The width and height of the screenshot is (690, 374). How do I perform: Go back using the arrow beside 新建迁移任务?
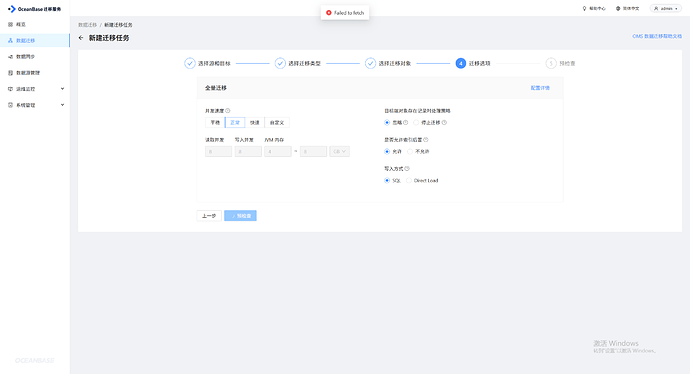click(81, 38)
